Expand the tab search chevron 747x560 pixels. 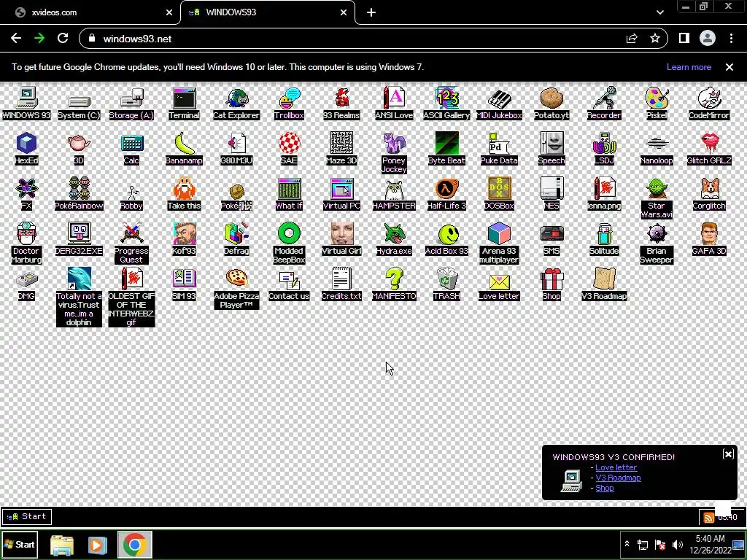click(x=659, y=13)
